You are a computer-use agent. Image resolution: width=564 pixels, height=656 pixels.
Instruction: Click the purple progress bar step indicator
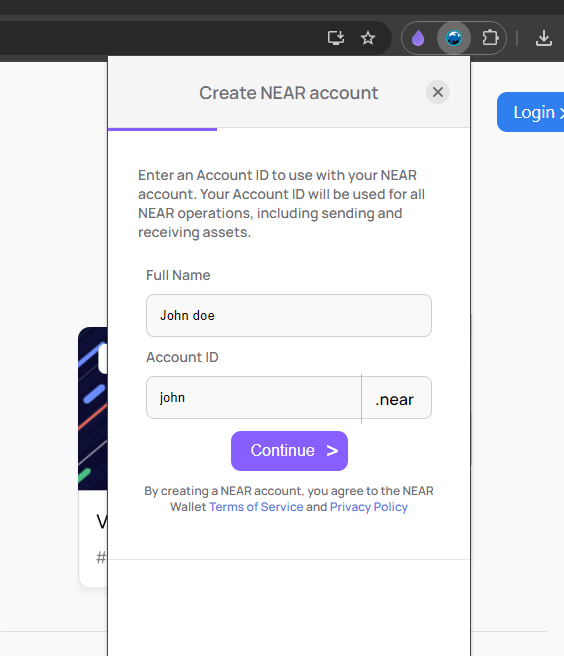point(162,129)
